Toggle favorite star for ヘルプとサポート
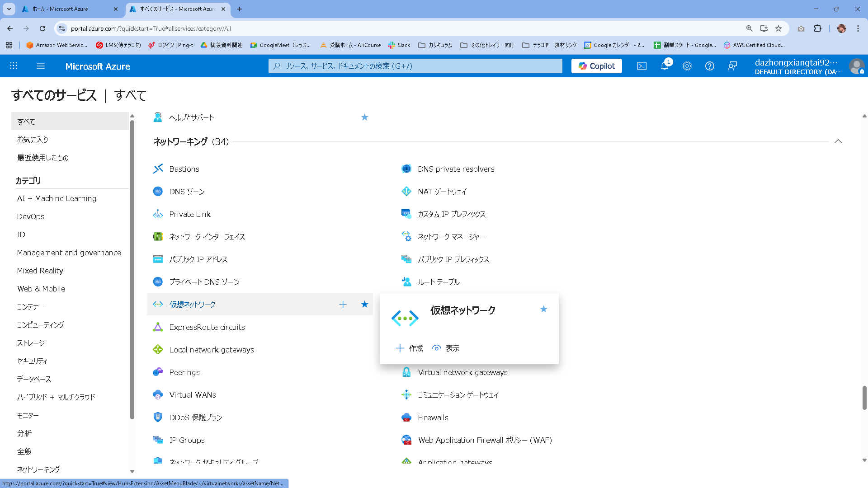 point(364,117)
